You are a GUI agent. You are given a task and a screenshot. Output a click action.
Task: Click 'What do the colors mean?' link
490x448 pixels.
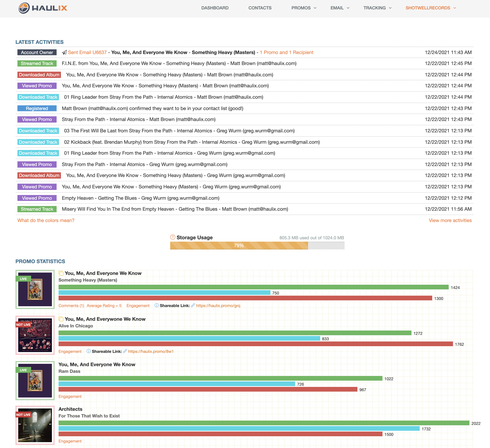click(x=46, y=220)
